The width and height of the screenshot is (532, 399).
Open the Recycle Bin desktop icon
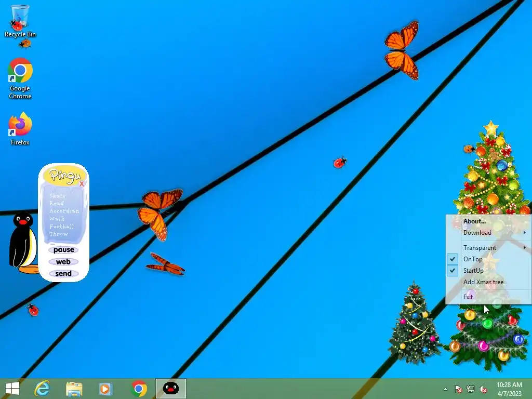[20, 21]
